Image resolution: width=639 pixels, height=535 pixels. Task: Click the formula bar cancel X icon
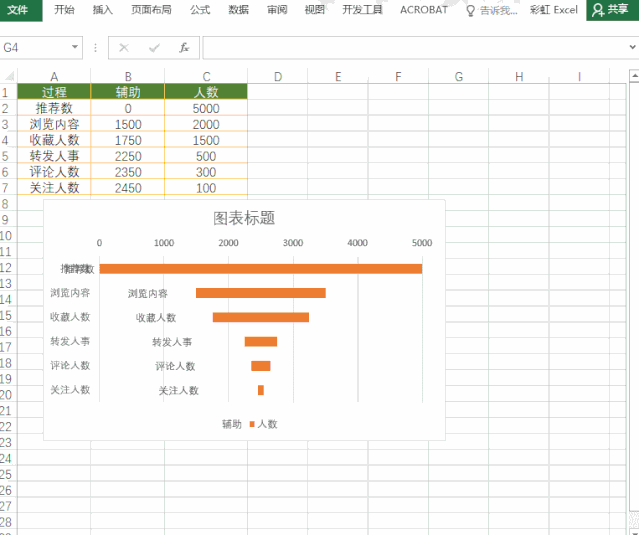click(124, 48)
